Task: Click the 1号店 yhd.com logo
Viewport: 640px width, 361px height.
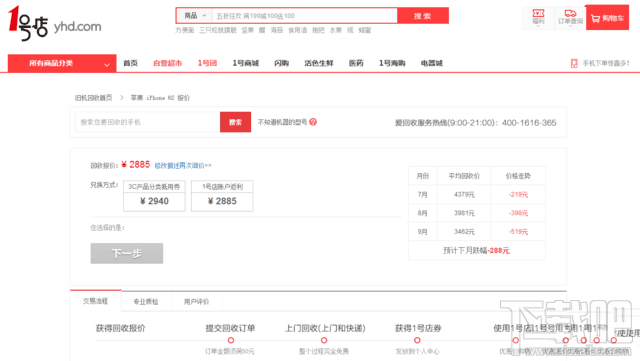Action: click(x=54, y=23)
